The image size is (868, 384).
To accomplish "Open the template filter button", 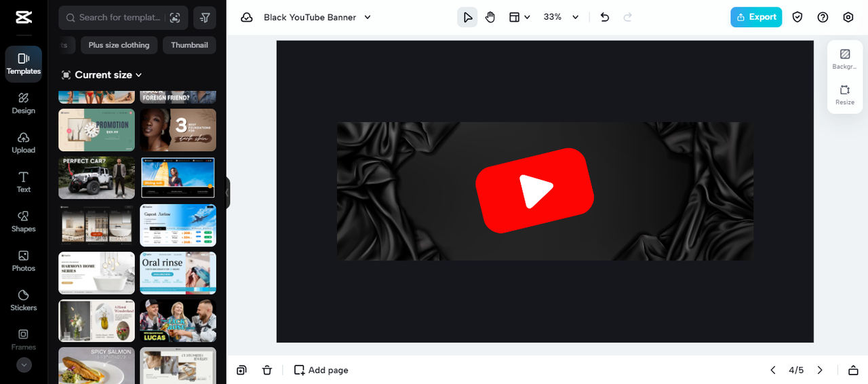I will coord(205,18).
